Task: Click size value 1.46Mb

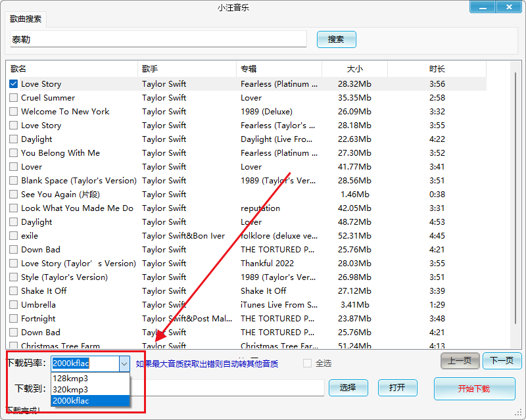Action: click(355, 195)
